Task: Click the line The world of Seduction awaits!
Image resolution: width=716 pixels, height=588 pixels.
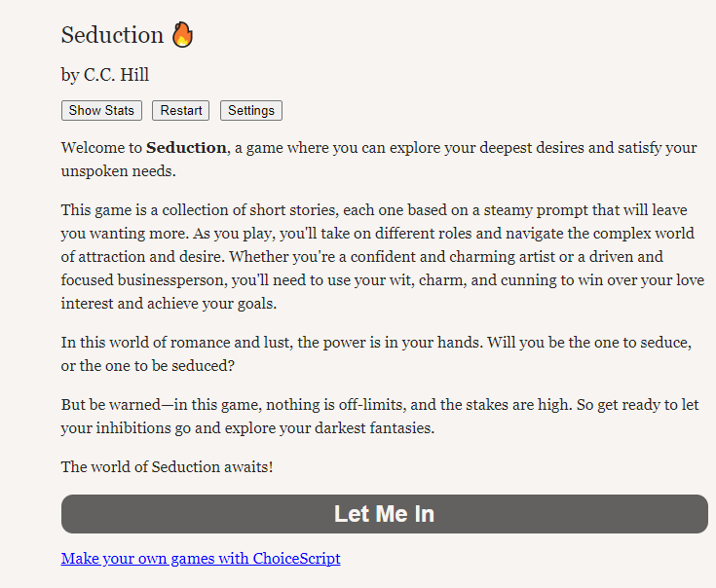Action: [168, 466]
